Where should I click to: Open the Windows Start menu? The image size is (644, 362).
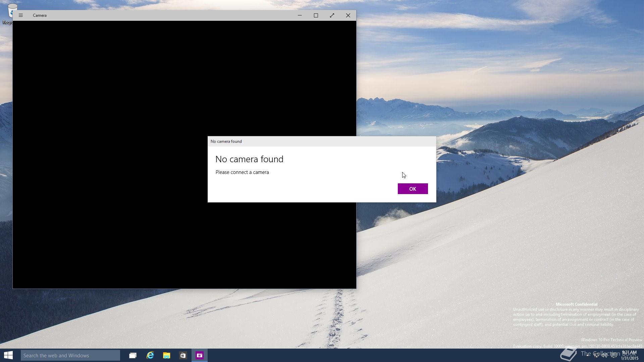click(x=8, y=355)
